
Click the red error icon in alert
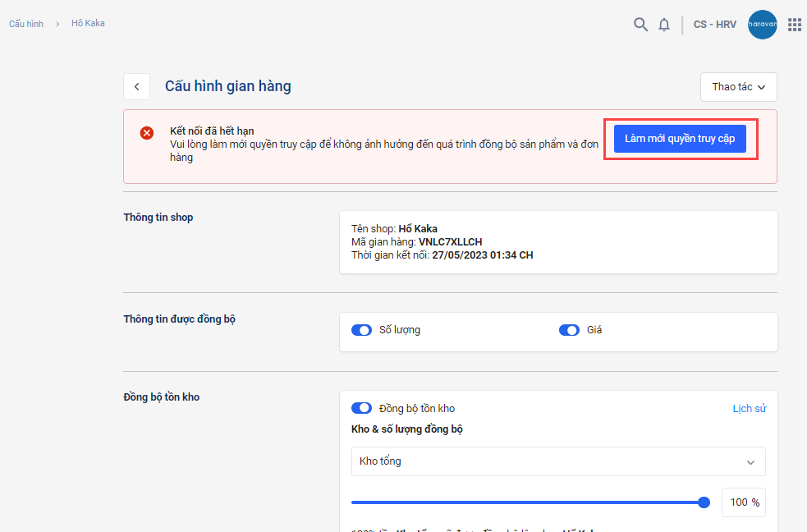click(x=147, y=133)
